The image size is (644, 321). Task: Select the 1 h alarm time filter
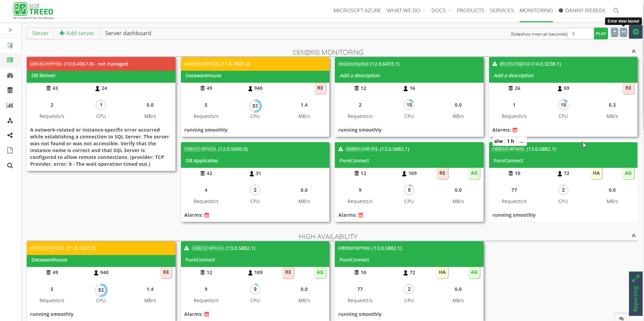510,141
